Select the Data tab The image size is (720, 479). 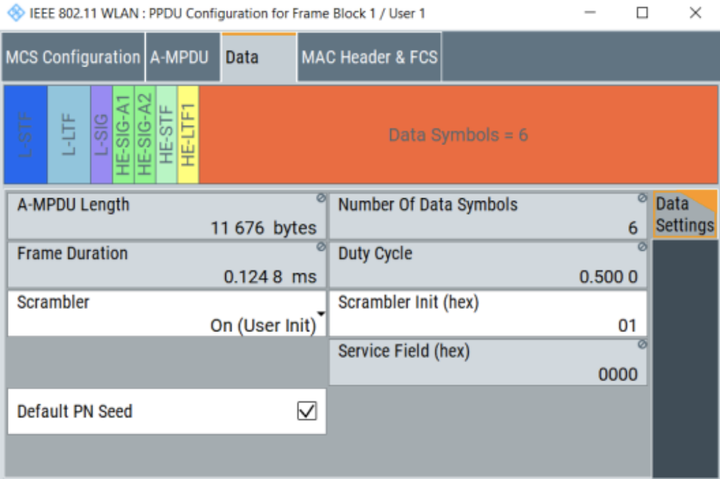coord(242,57)
